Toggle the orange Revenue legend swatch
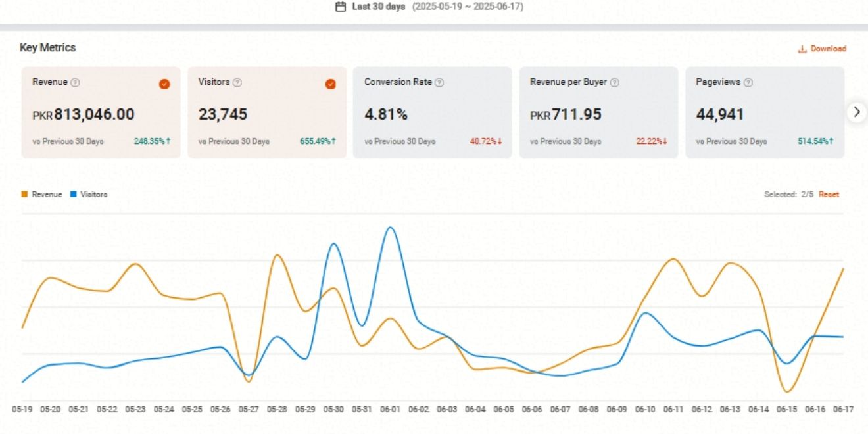This screenshot has width=868, height=434. click(25, 195)
